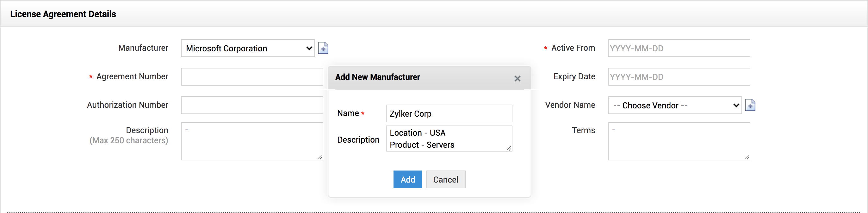The image size is (868, 213).
Task: Click the Name field containing Zylker Corp
Action: [x=449, y=114]
